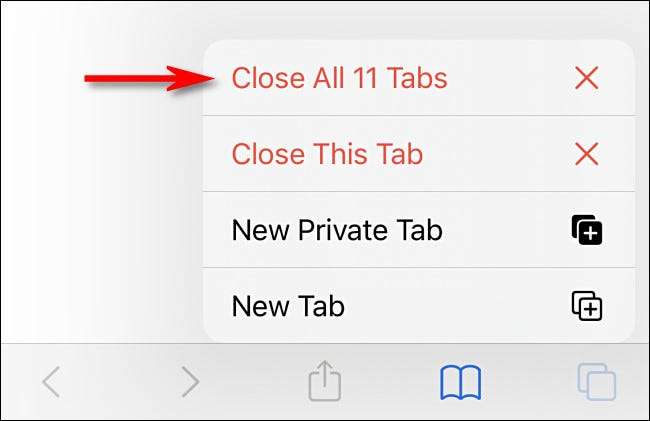Click the menu row the red arrow indicates
Viewport: 650px width, 421px height.
(419, 78)
